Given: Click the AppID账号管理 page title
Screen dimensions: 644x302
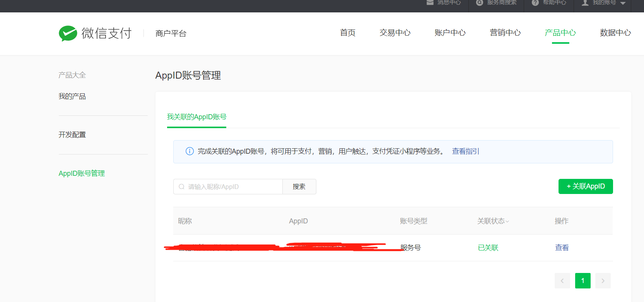Looking at the screenshot, I should point(188,75).
